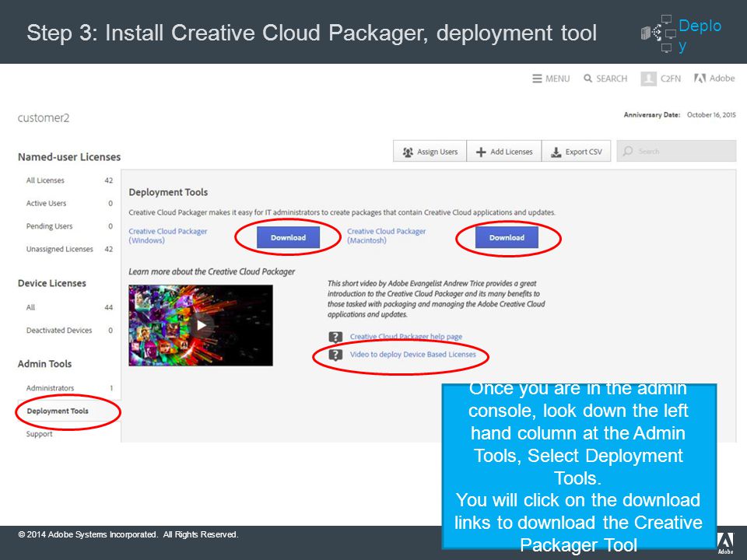Select Unassigned Licenses in sidebar
Screen dimensions: 747x560
click(x=69, y=249)
